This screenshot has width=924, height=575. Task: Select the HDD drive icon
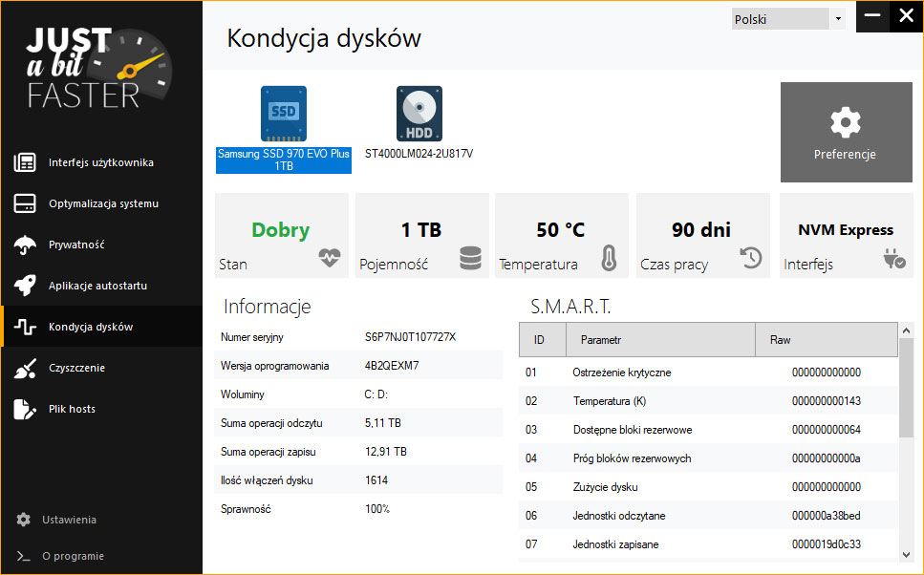419,114
